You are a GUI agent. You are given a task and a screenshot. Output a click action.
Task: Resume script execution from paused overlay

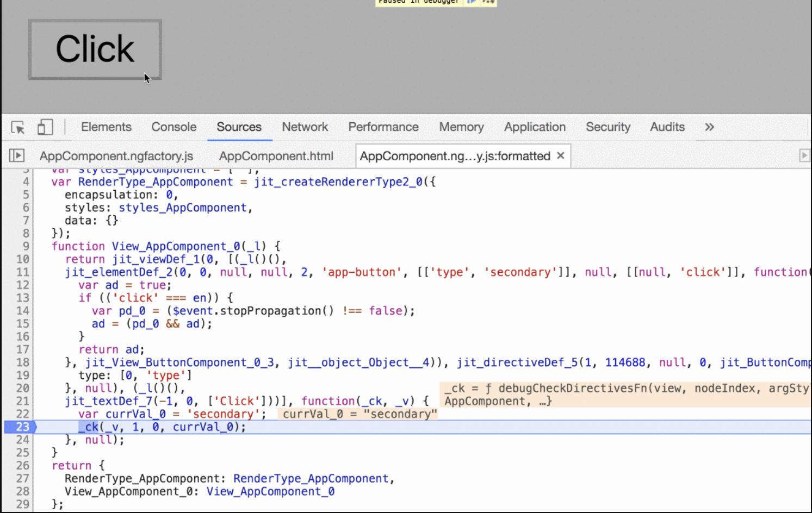472,2
